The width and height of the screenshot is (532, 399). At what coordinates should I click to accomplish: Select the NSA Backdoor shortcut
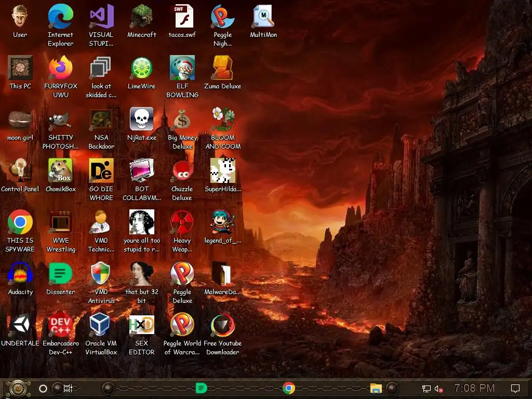[x=101, y=119]
